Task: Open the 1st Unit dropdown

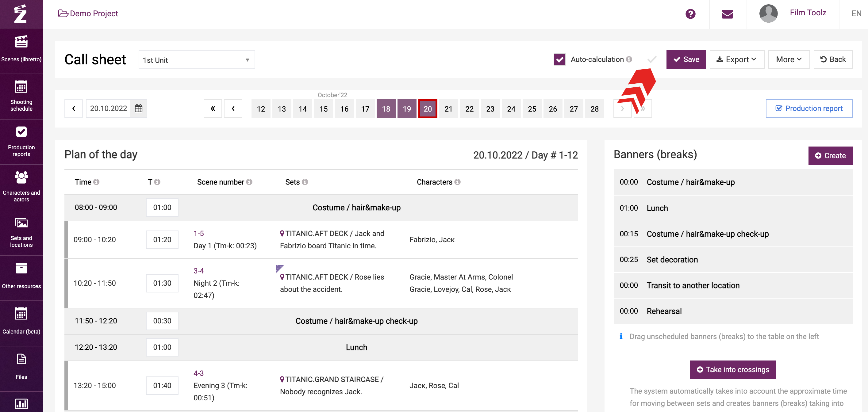Action: 196,60
